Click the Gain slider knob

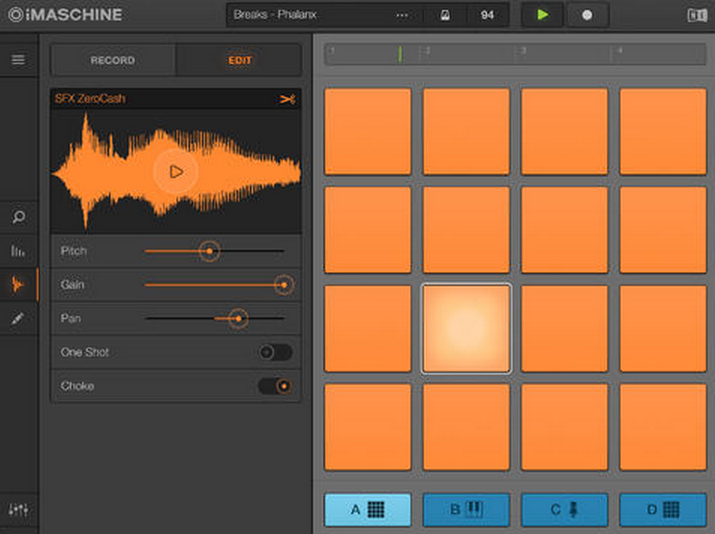pos(284,285)
